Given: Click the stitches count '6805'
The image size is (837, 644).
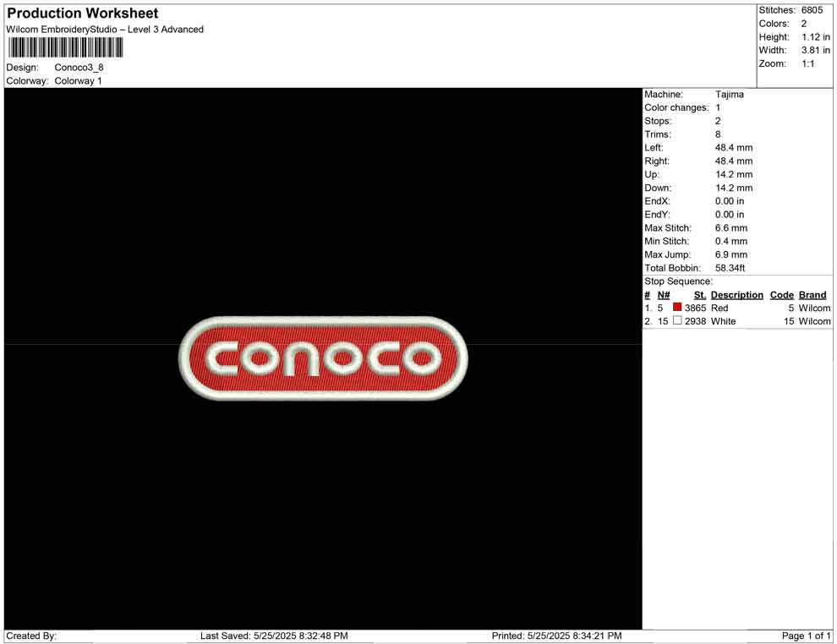Looking at the screenshot, I should (x=812, y=10).
